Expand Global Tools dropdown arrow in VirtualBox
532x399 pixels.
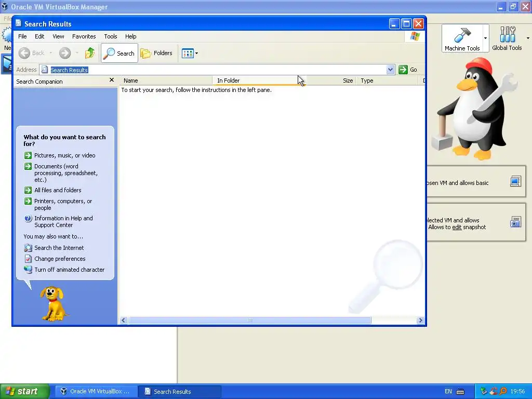tap(528, 38)
